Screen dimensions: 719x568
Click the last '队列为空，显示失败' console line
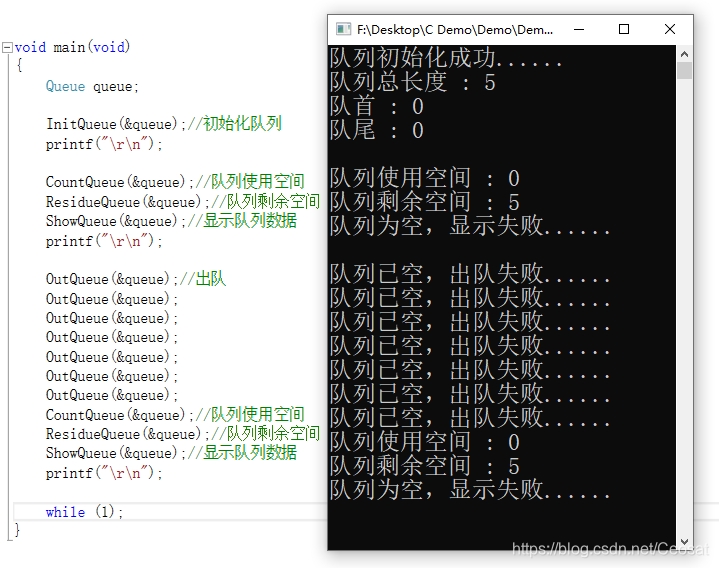coord(470,490)
